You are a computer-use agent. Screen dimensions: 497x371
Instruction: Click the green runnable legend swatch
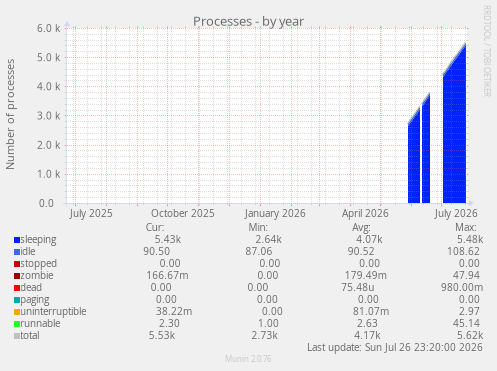coord(17,324)
